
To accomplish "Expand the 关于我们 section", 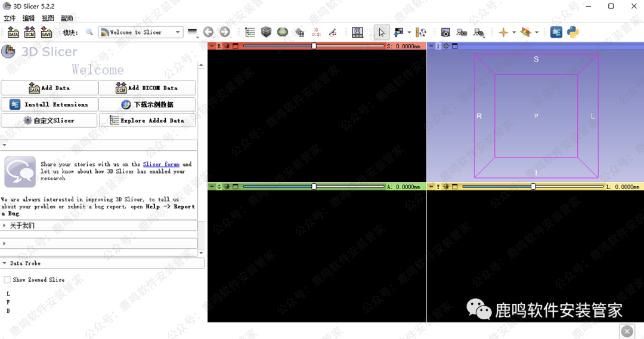I will 22,226.
